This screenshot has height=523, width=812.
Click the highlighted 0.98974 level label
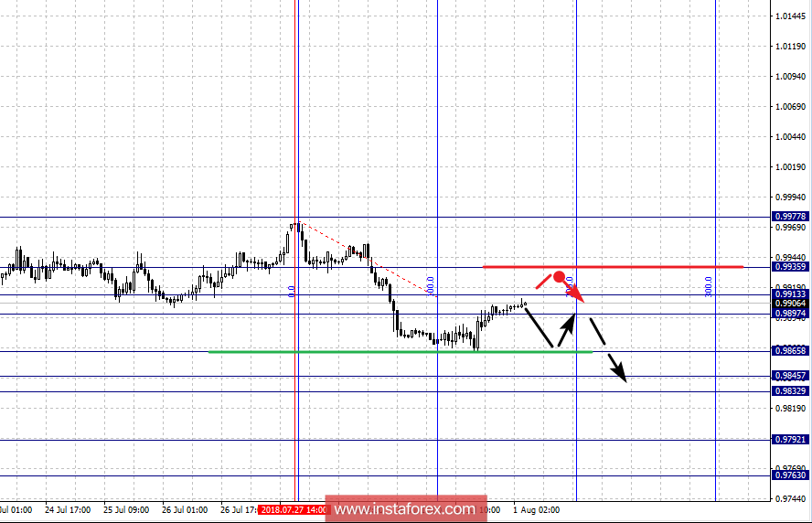(790, 314)
